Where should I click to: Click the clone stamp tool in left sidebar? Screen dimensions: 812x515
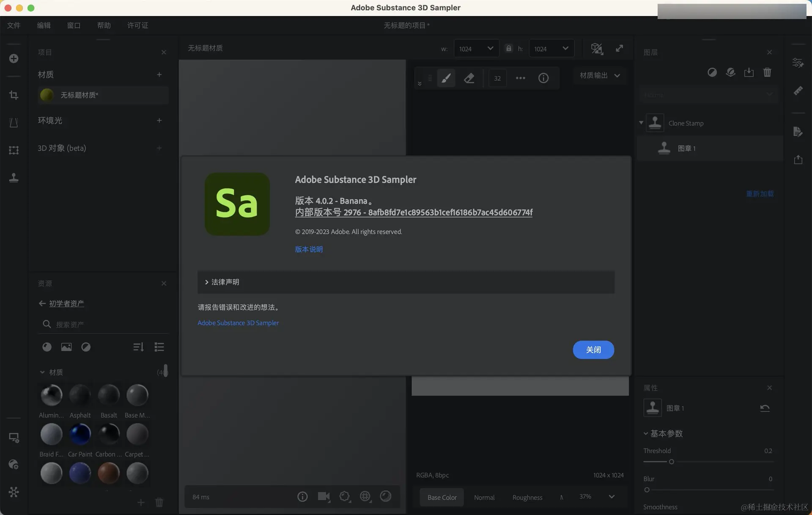tap(14, 177)
